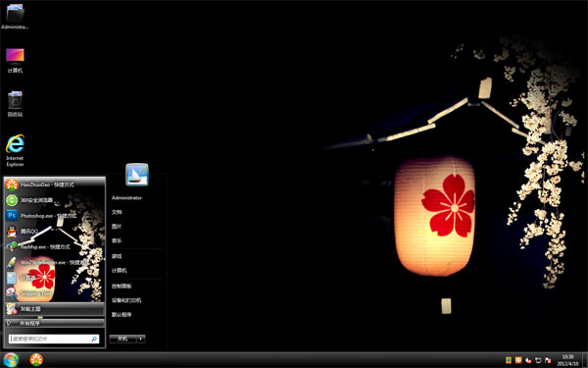Open 计算机 in Start menu right pane
This screenshot has height=368, width=588.
pos(120,271)
